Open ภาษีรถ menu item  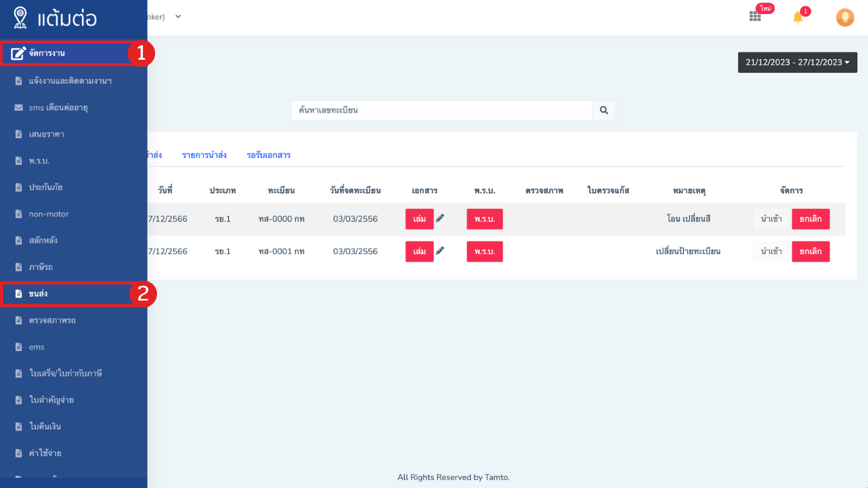(x=41, y=268)
